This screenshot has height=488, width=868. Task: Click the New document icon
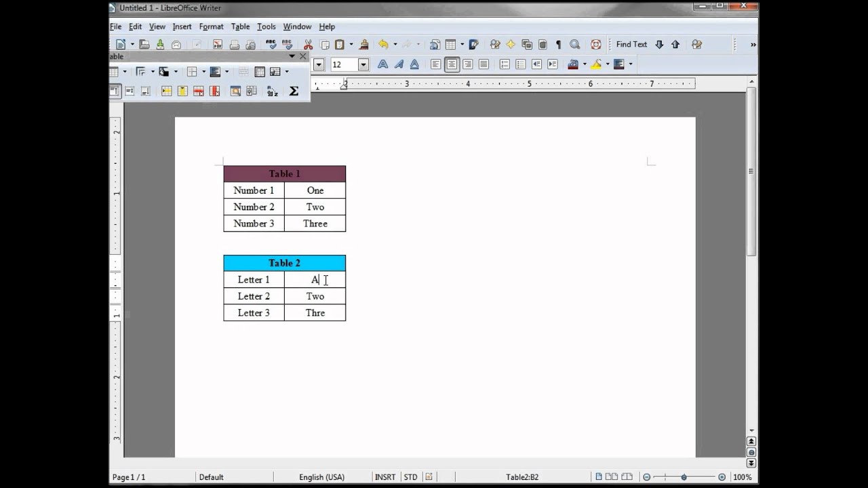121,44
